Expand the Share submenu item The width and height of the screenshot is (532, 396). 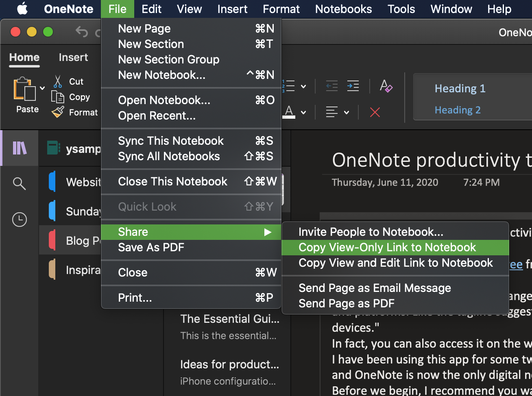point(191,232)
